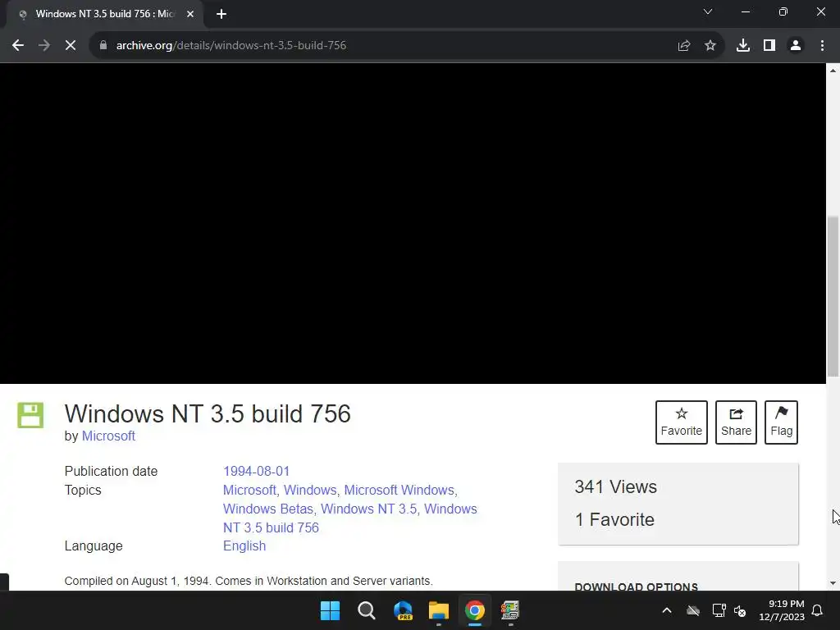Open the 1994-08-01 publication date link
The height and width of the screenshot is (630, 840).
256,472
